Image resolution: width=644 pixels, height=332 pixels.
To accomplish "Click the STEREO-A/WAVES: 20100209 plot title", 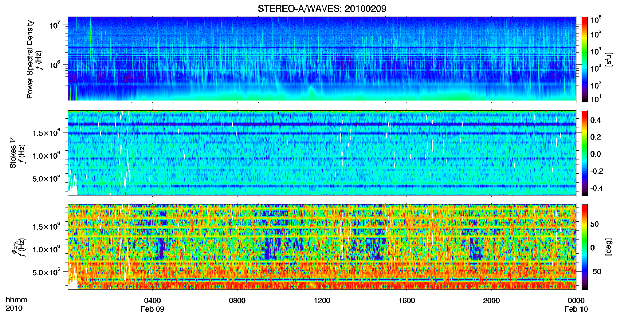I will (322, 9).
